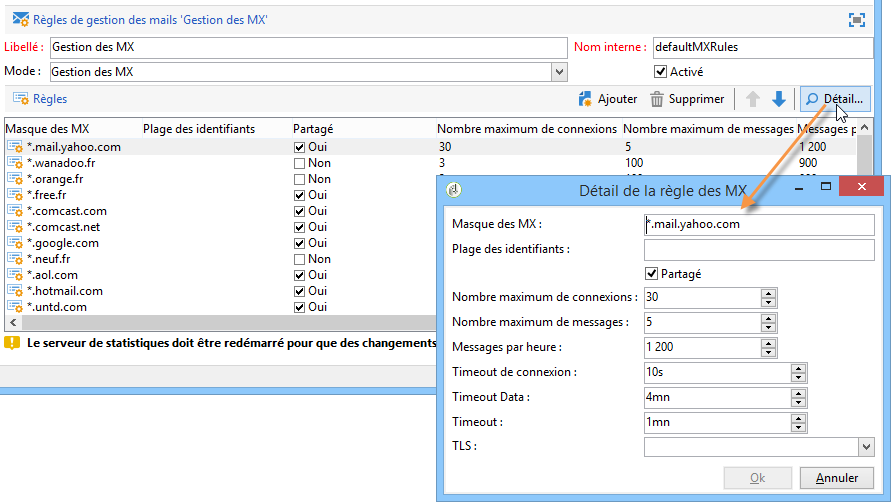Increase Messages par heure spinner
Image resolution: width=891 pixels, height=502 pixels.
[768, 343]
